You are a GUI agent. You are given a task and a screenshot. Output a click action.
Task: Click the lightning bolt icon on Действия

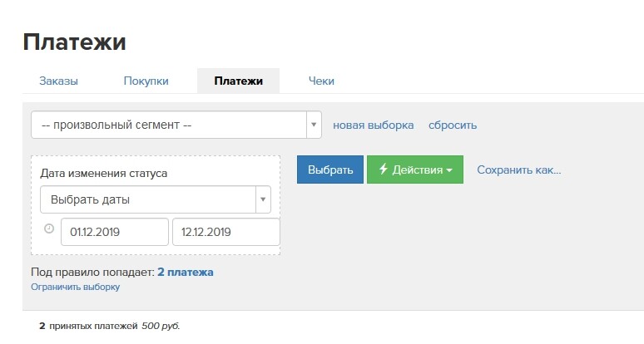(x=384, y=169)
